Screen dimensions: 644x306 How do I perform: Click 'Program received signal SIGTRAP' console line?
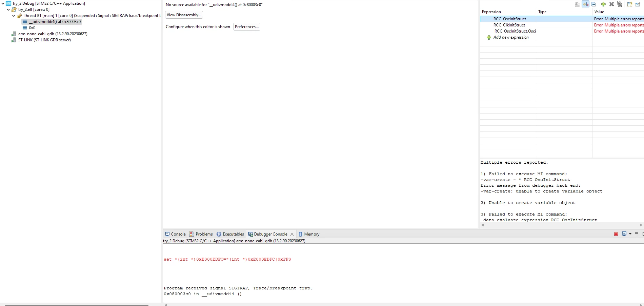[238, 288]
